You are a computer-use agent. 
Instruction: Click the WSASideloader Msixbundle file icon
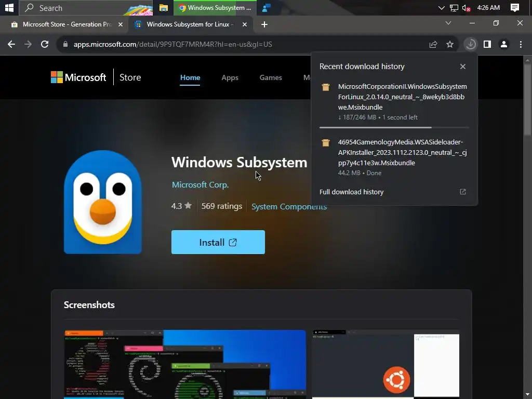coord(326,143)
